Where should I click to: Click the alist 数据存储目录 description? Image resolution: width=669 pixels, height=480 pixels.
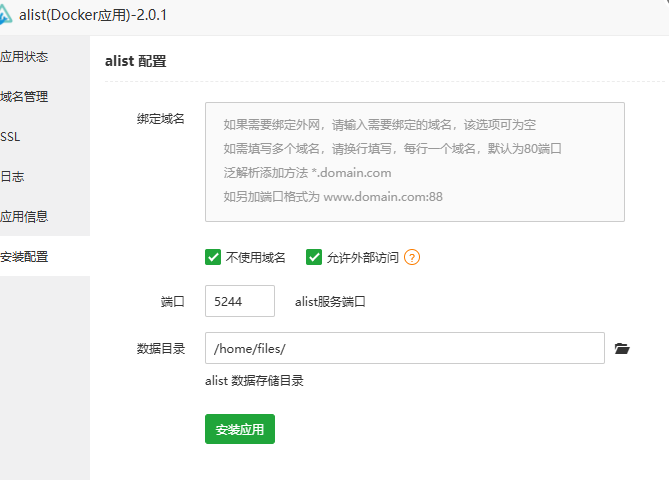[254, 381]
